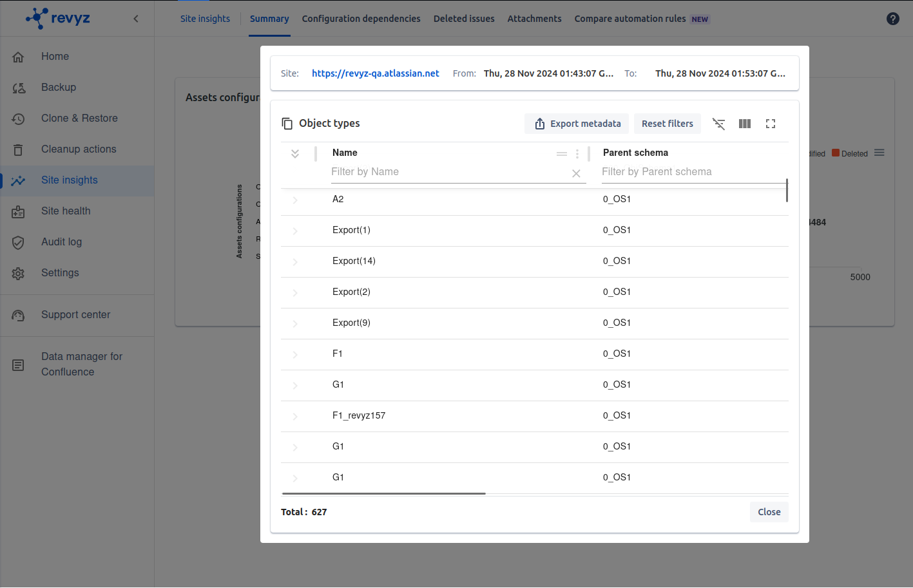Switch to Configuration dependencies tab
Image resolution: width=913 pixels, height=588 pixels.
(361, 19)
